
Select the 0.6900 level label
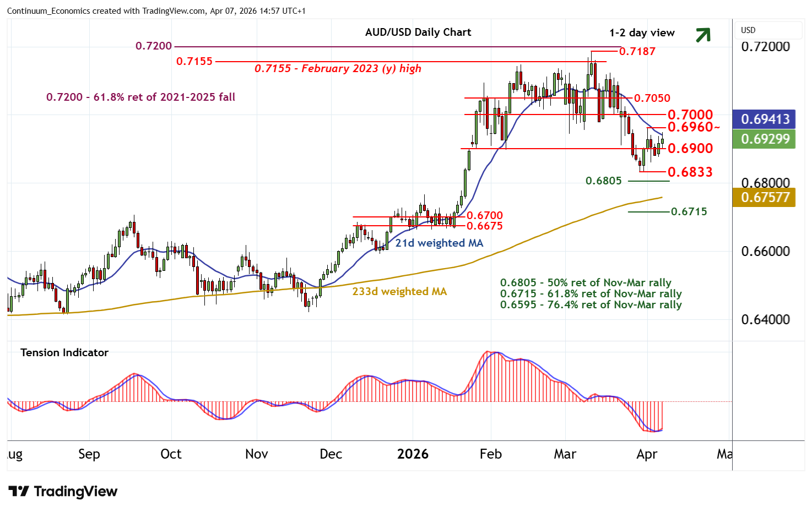[x=690, y=148]
